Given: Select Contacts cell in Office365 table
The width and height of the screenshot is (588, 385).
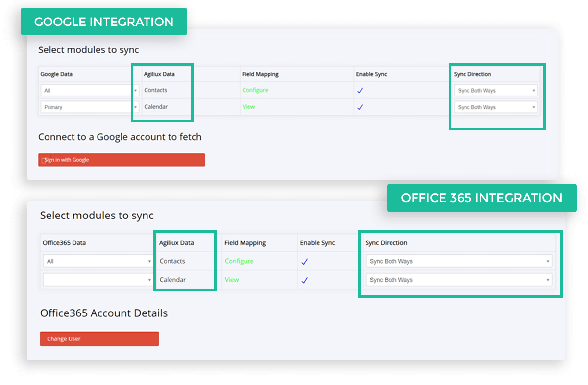Looking at the screenshot, I should click(172, 261).
